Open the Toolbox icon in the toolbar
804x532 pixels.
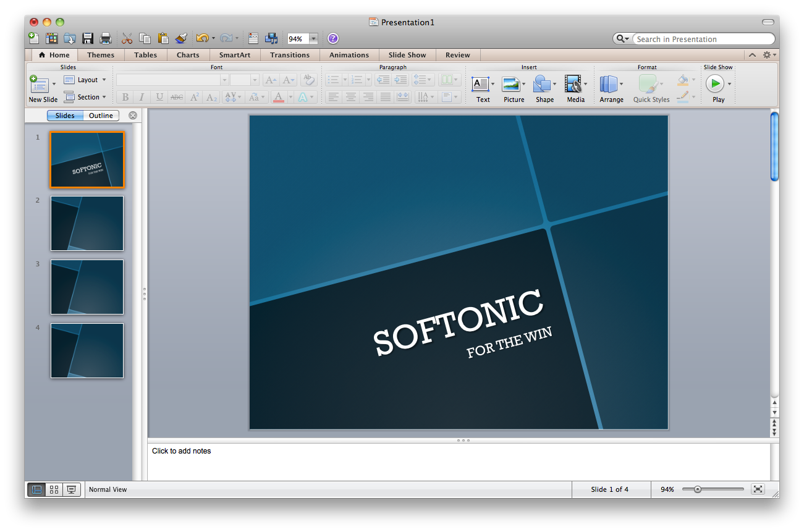coord(253,38)
